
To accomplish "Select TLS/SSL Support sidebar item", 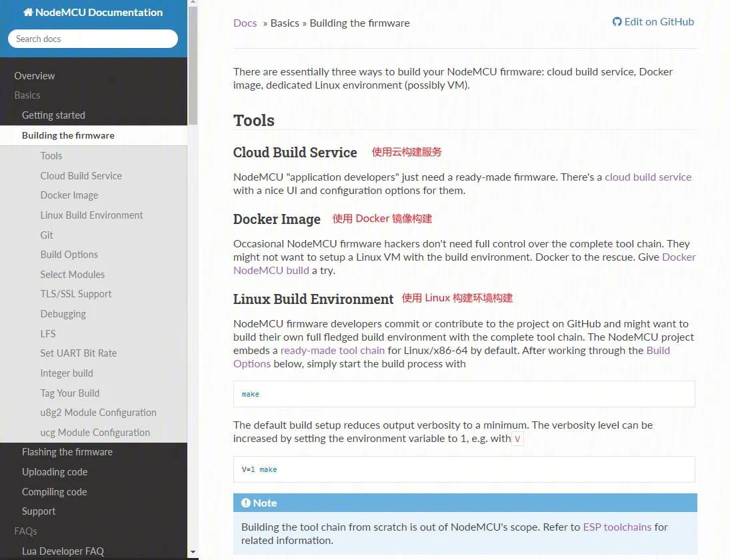I will coord(76,294).
